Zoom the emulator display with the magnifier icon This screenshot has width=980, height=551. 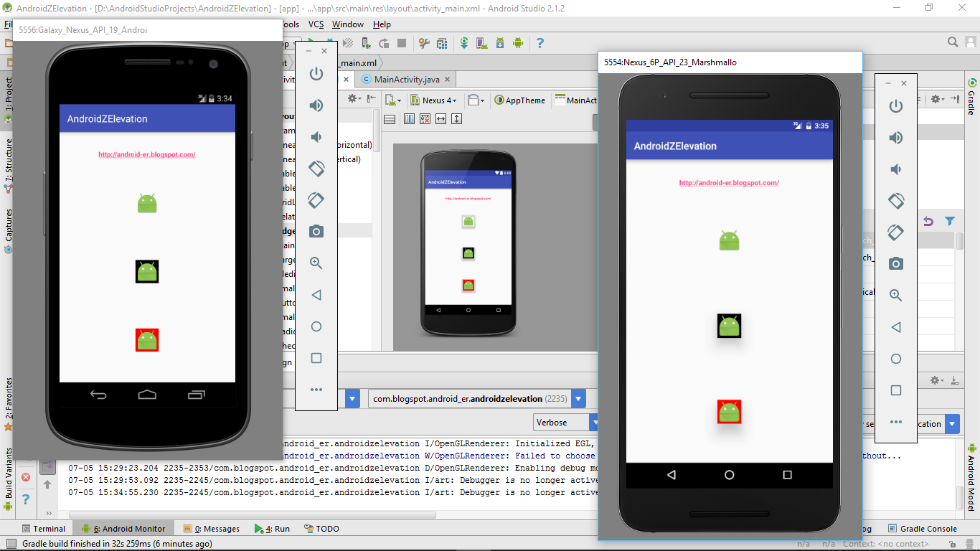coord(316,263)
